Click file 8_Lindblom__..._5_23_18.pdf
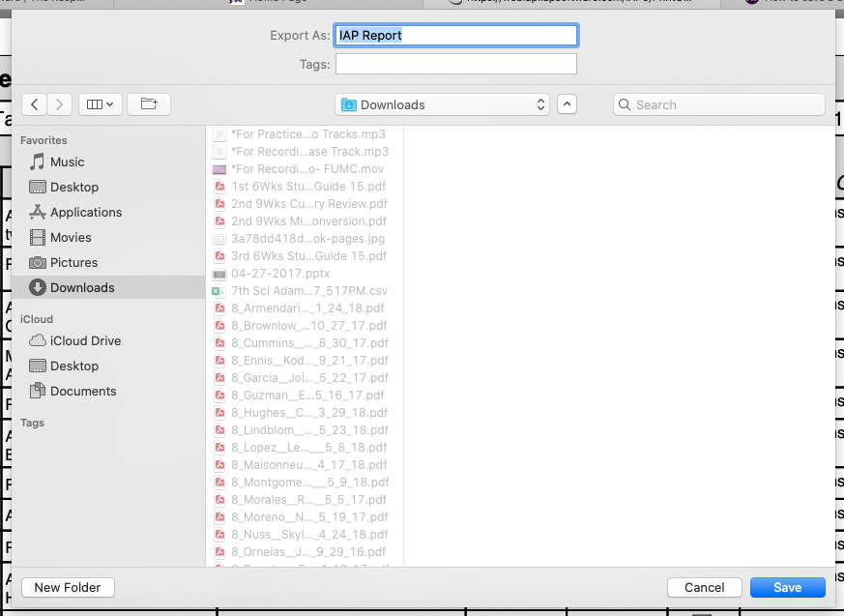The height and width of the screenshot is (616, 844). tap(305, 430)
